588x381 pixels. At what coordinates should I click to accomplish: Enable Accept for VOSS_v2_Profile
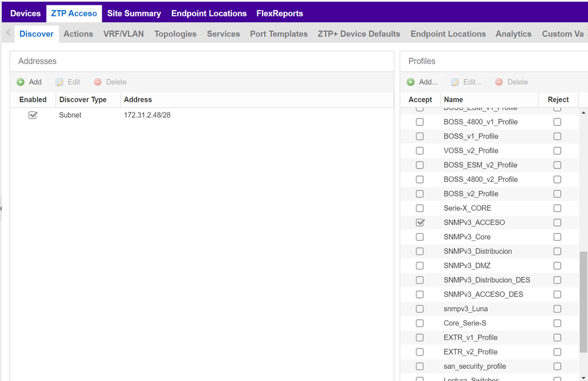pyautogui.click(x=420, y=151)
